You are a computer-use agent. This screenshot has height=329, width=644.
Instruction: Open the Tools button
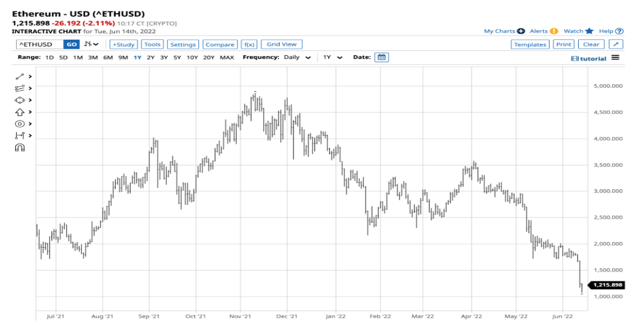pos(153,44)
